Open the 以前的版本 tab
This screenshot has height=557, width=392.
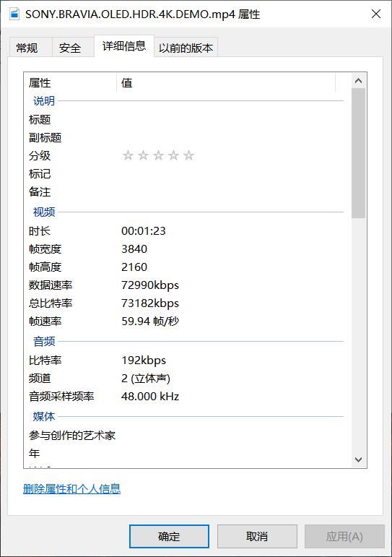186,47
